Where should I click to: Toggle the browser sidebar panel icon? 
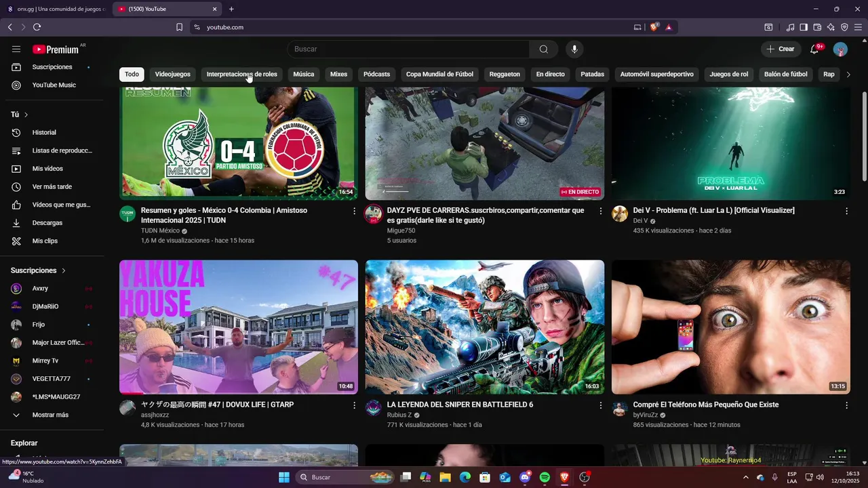pyautogui.click(x=804, y=27)
